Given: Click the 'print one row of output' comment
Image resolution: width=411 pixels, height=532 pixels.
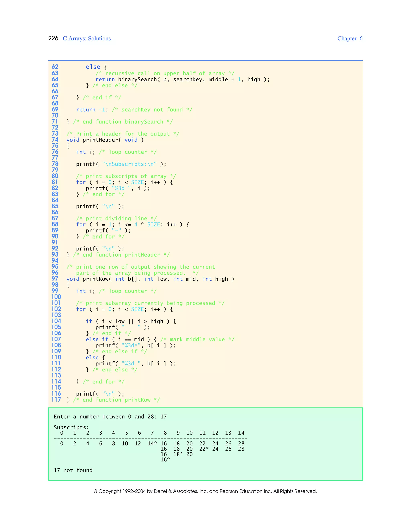Looking at the screenshot, I should (x=141, y=270).
